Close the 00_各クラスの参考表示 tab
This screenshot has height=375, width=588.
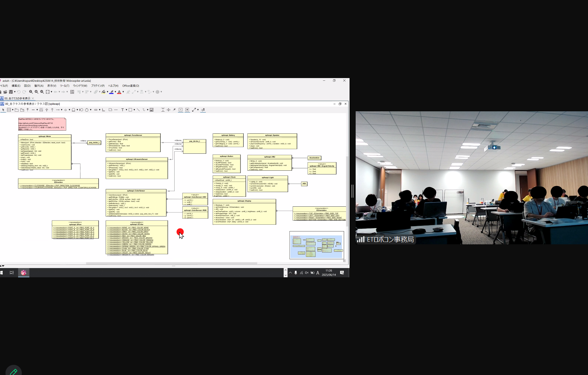tap(33, 98)
